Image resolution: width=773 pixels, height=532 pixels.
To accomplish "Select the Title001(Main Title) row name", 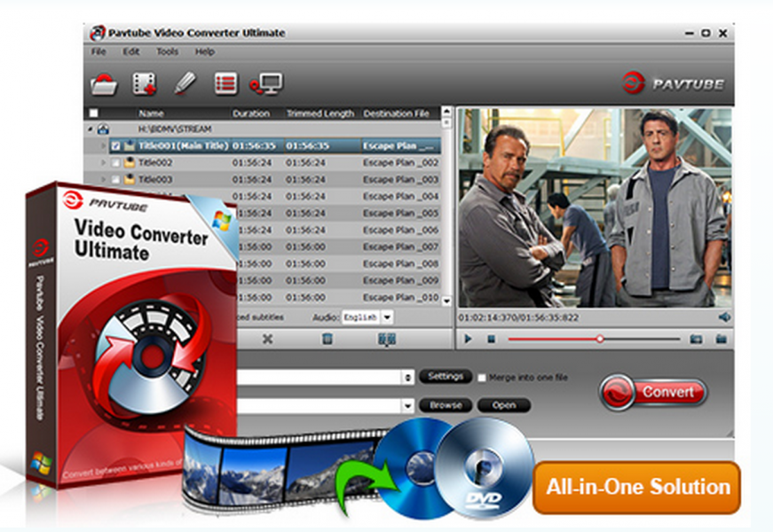I will [x=184, y=145].
